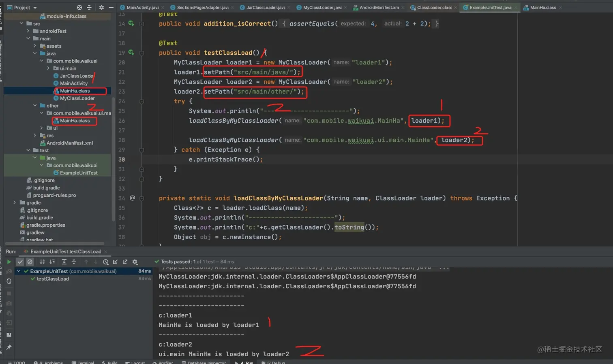The width and height of the screenshot is (613, 364).
Task: Toggle Show Ignored tests button
Action: 30,262
